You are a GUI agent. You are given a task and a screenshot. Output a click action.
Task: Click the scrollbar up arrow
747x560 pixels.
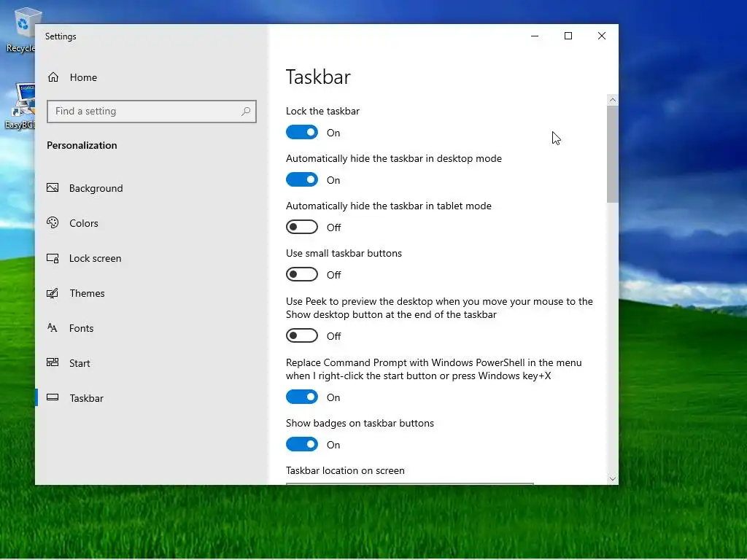click(613, 100)
